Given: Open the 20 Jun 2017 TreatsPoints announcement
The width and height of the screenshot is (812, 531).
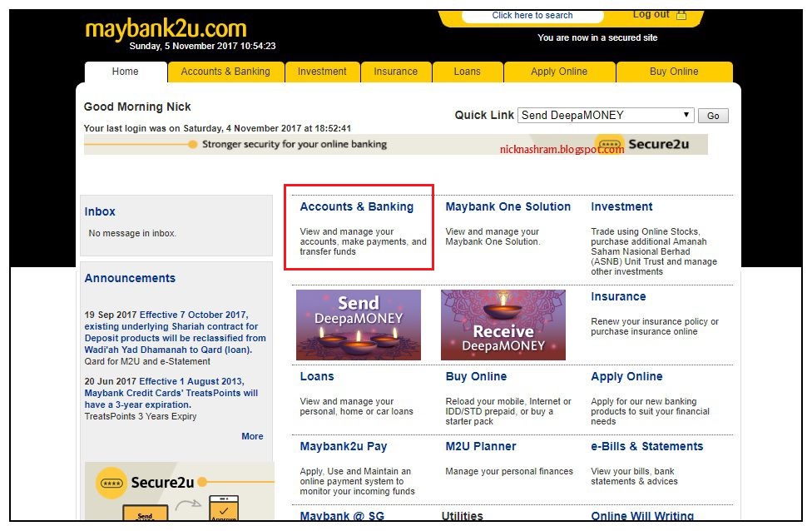Looking at the screenshot, I should (171, 393).
